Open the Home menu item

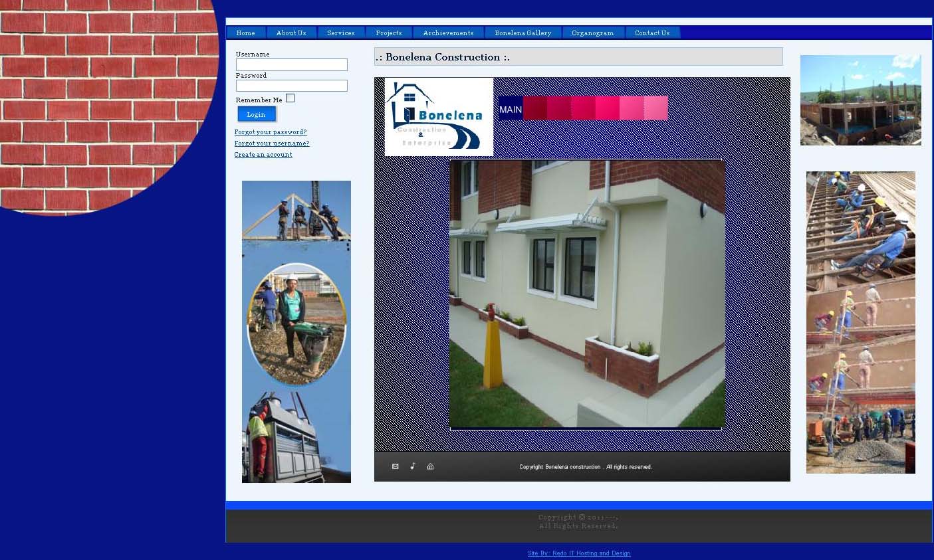pyautogui.click(x=246, y=33)
